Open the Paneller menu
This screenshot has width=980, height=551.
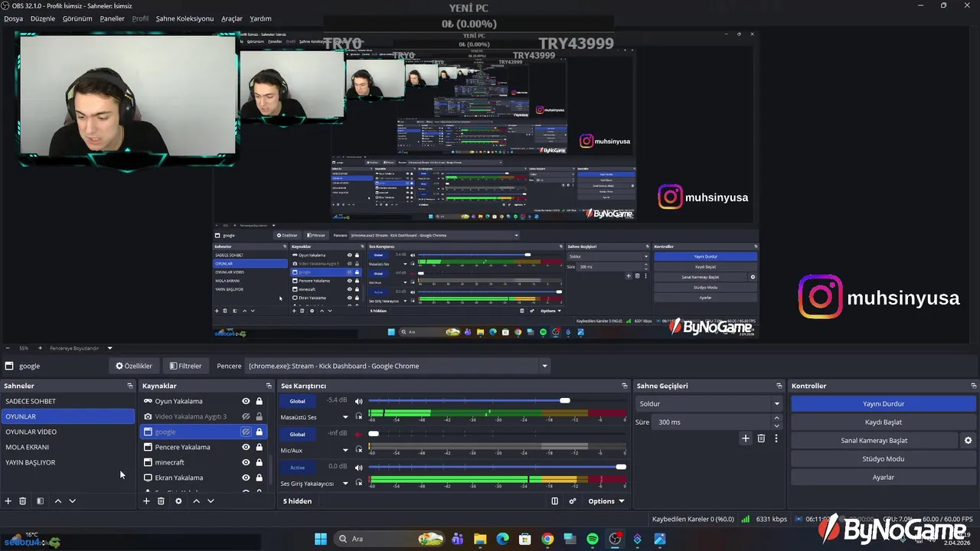pos(112,18)
